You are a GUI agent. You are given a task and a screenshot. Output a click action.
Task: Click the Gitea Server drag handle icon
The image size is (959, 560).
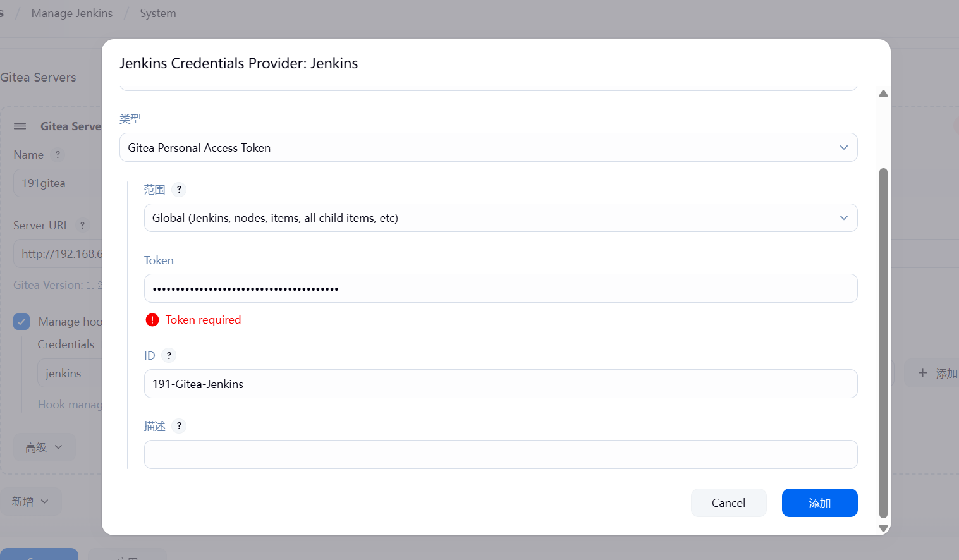click(20, 126)
